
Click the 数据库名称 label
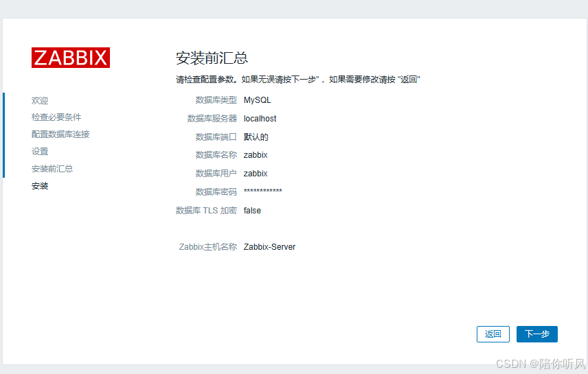216,155
